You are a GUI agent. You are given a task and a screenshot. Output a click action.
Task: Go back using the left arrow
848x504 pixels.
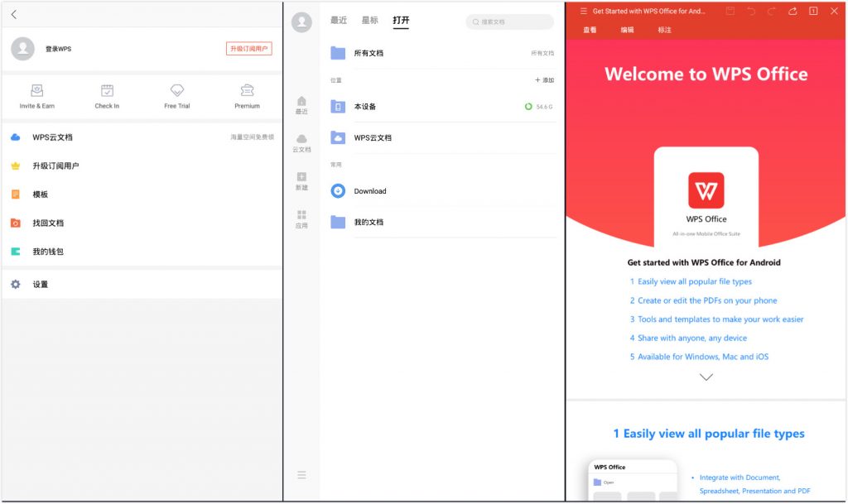click(14, 15)
